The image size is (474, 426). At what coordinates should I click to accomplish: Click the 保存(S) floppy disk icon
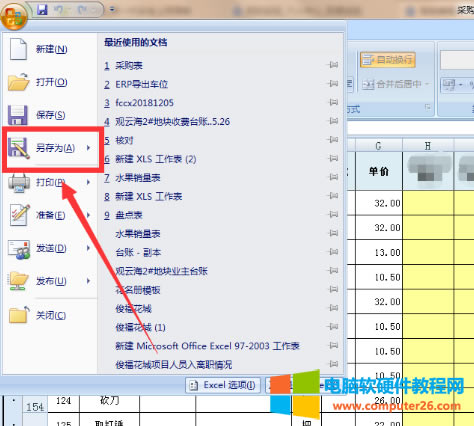pos(18,115)
